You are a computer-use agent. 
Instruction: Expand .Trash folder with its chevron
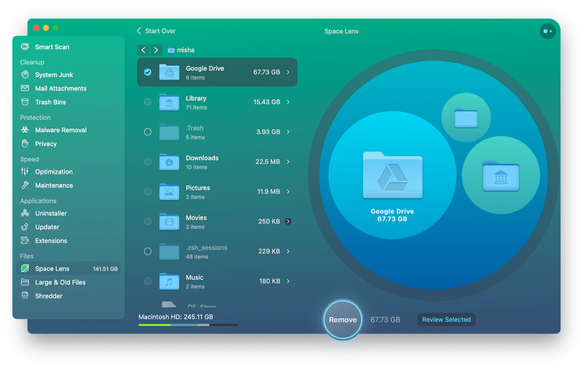tap(288, 132)
